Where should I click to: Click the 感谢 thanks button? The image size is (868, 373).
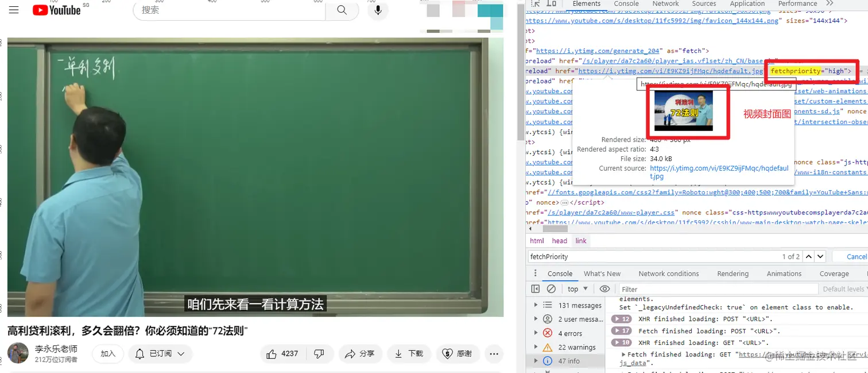tap(458, 353)
